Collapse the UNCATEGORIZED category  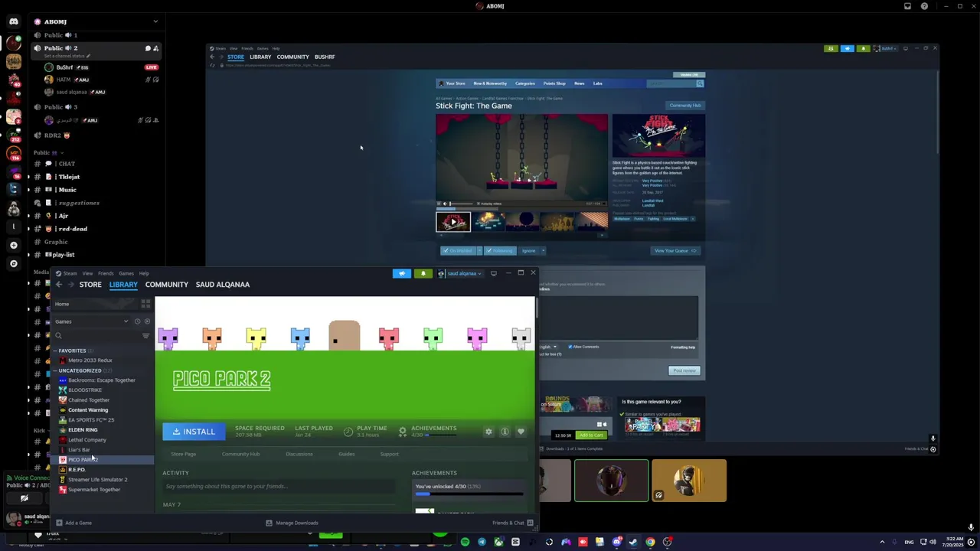pos(55,370)
